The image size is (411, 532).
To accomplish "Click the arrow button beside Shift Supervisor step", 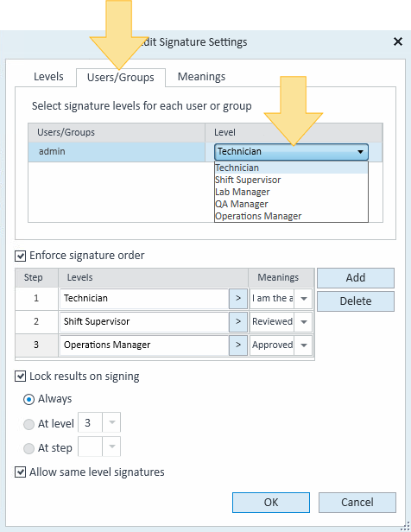I will coord(238,321).
